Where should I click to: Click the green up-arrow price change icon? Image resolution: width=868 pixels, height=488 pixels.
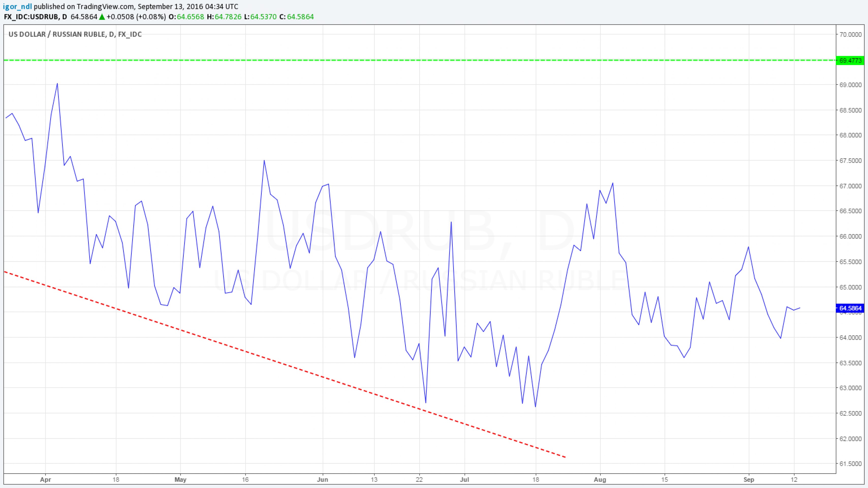[102, 17]
